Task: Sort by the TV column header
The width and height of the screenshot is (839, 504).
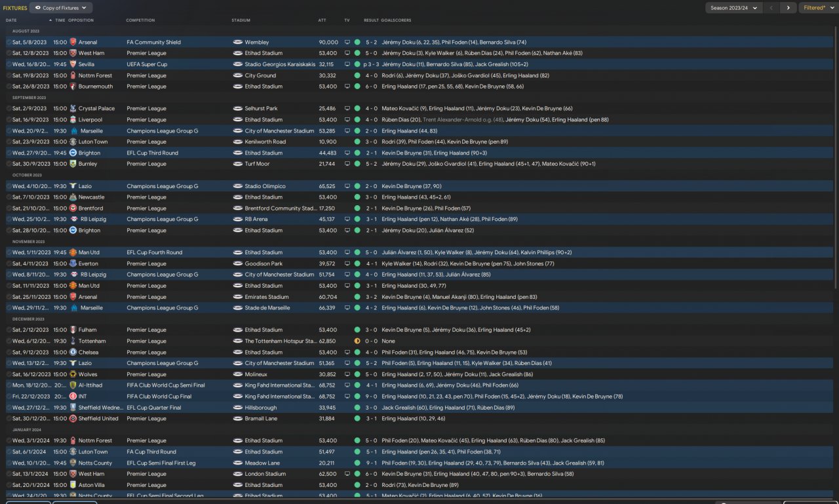Action: [x=347, y=20]
